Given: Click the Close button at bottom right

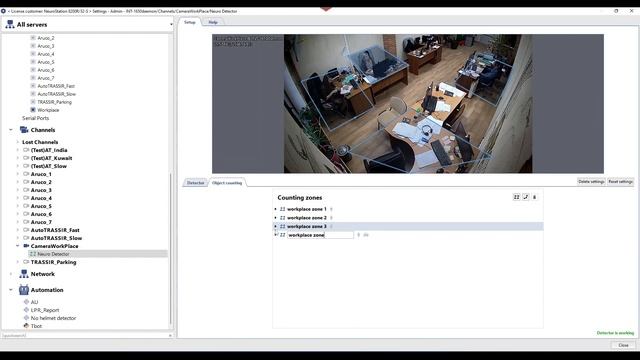Looking at the screenshot, I should (x=623, y=345).
